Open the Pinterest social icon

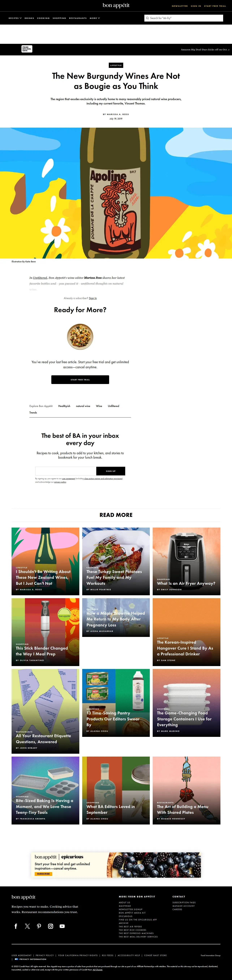click(x=39, y=926)
